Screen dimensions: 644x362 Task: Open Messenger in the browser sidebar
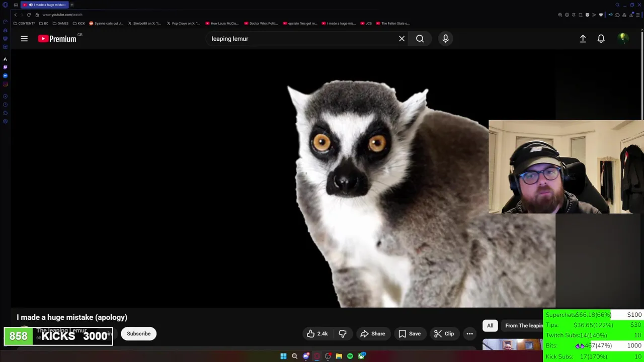pos(5,75)
